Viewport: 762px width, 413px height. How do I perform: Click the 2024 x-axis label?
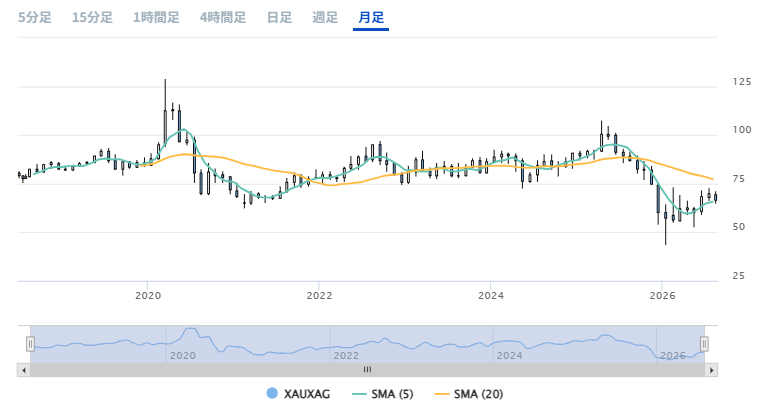491,295
